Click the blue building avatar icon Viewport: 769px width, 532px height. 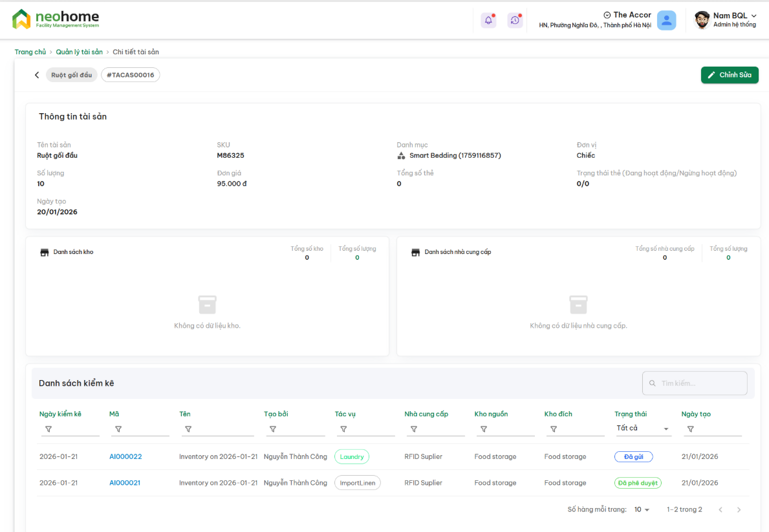tap(666, 20)
